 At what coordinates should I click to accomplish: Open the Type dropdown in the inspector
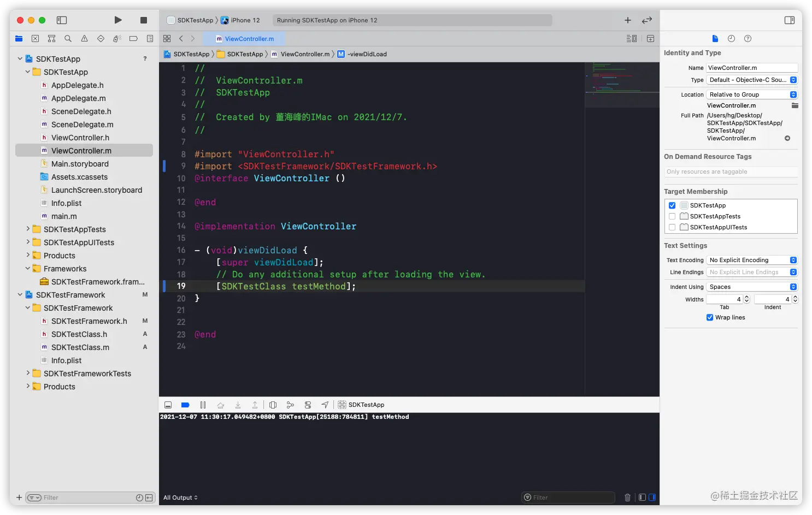pyautogui.click(x=752, y=80)
